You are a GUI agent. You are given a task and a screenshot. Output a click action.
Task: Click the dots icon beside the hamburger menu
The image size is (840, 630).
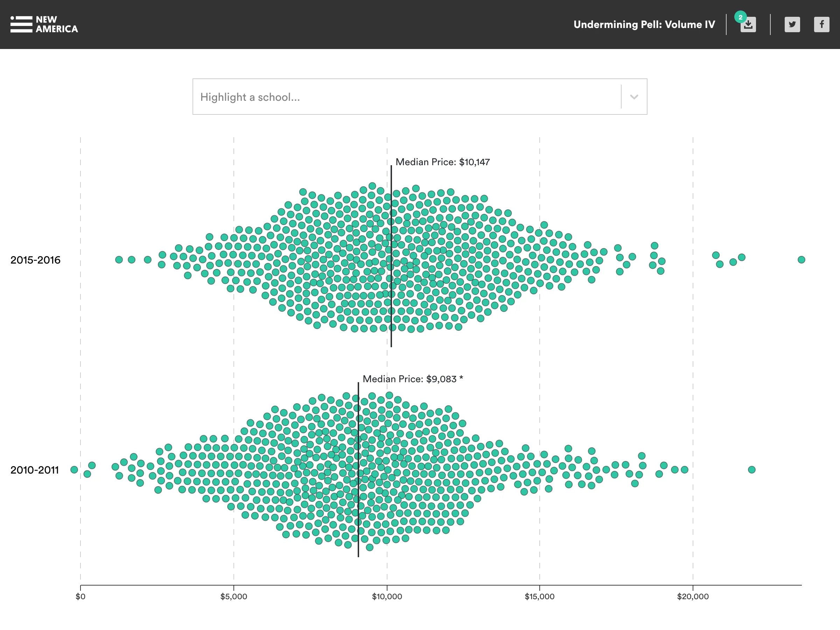coord(13,18)
